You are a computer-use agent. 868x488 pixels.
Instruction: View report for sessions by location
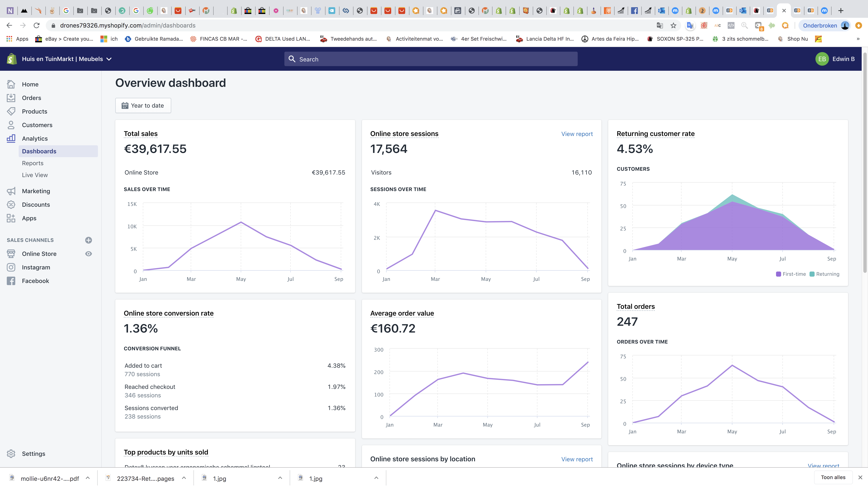tap(577, 459)
